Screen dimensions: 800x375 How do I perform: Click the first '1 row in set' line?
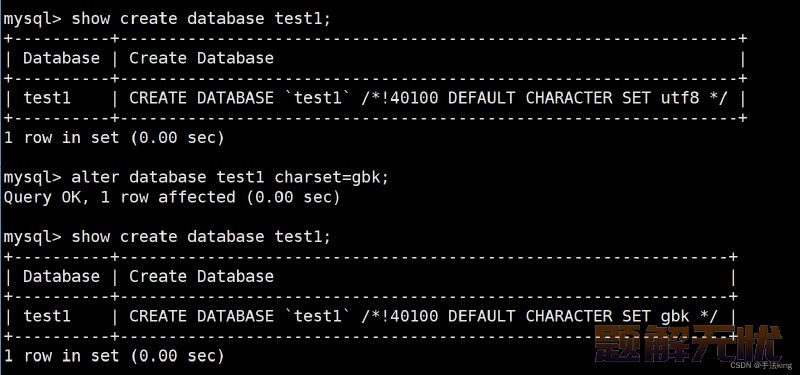(x=114, y=138)
